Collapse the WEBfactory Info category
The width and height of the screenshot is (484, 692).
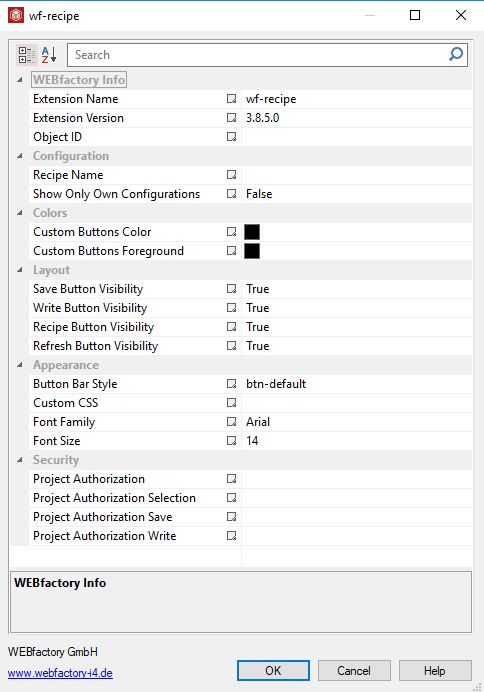point(20,80)
